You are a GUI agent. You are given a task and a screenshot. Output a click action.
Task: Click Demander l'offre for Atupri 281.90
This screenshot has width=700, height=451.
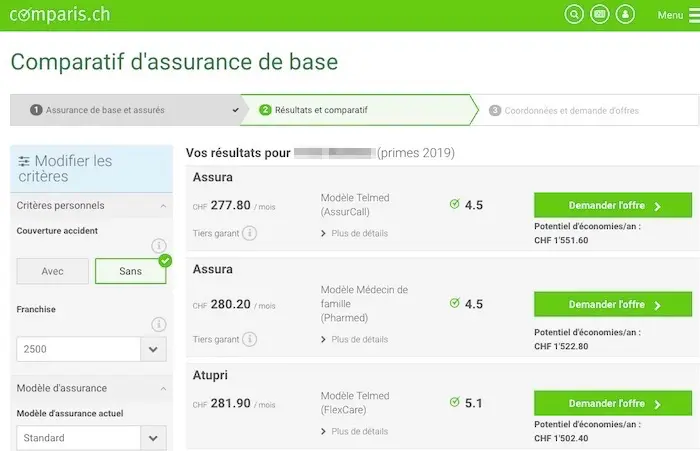pos(613,404)
